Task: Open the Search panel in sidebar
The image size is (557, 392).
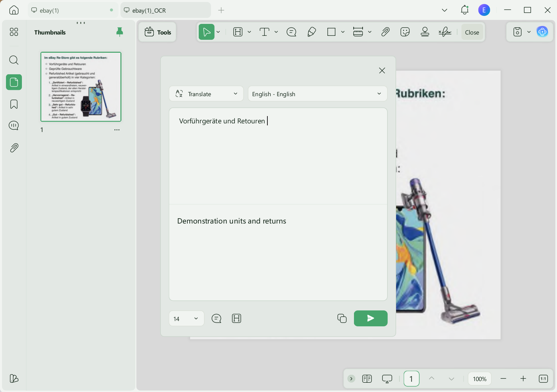Action: pos(14,60)
